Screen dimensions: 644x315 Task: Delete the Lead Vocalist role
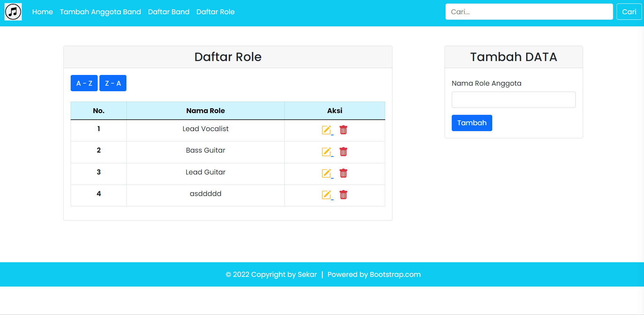click(x=343, y=130)
